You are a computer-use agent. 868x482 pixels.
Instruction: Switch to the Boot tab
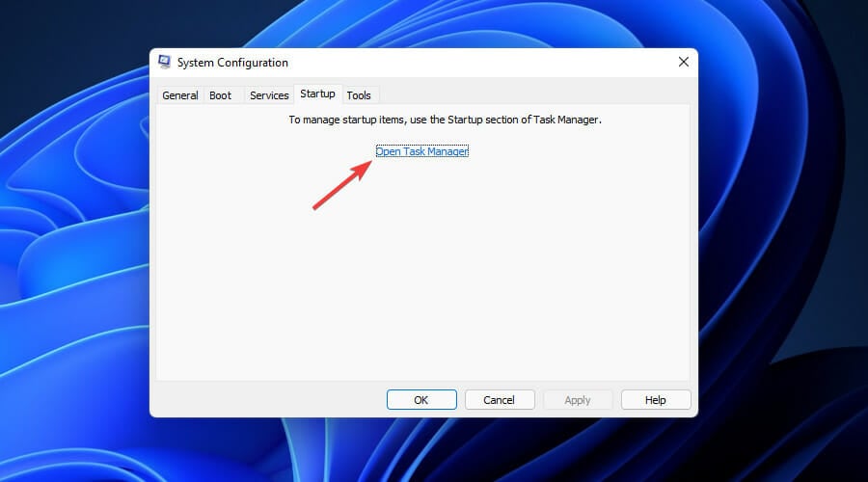coord(220,95)
